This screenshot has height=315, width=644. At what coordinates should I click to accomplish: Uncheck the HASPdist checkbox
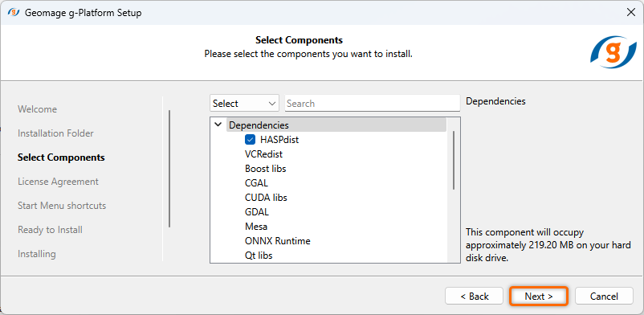coord(250,140)
